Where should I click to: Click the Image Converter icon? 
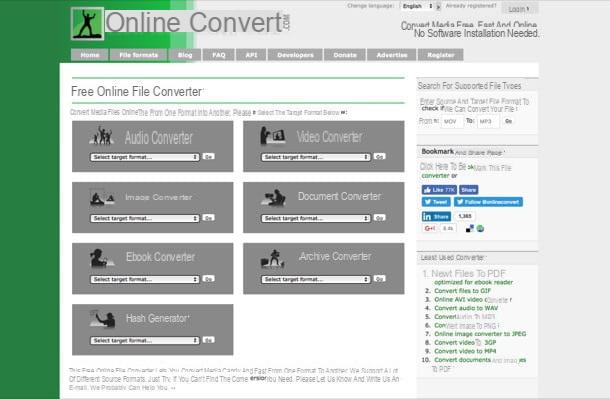tap(102, 197)
